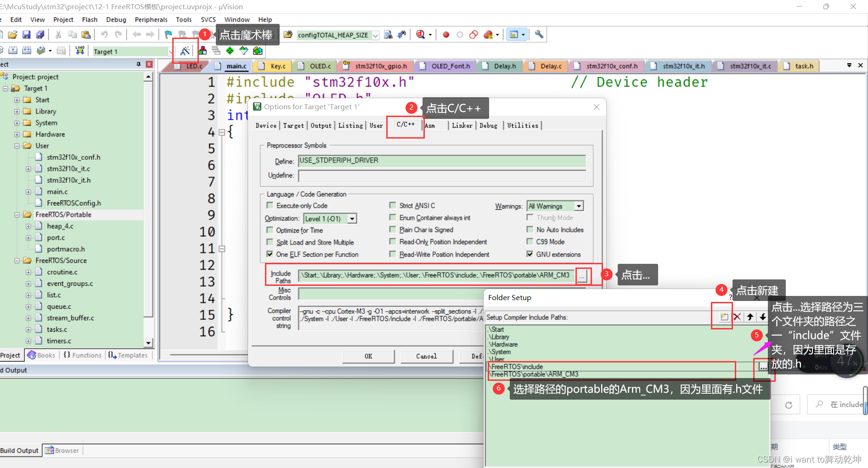Open the Peripherals menu
Screen dimensions: 868x468
click(x=151, y=20)
